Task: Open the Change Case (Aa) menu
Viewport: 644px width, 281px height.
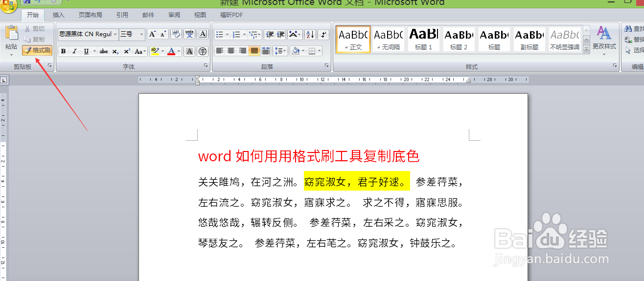Action: [x=140, y=51]
